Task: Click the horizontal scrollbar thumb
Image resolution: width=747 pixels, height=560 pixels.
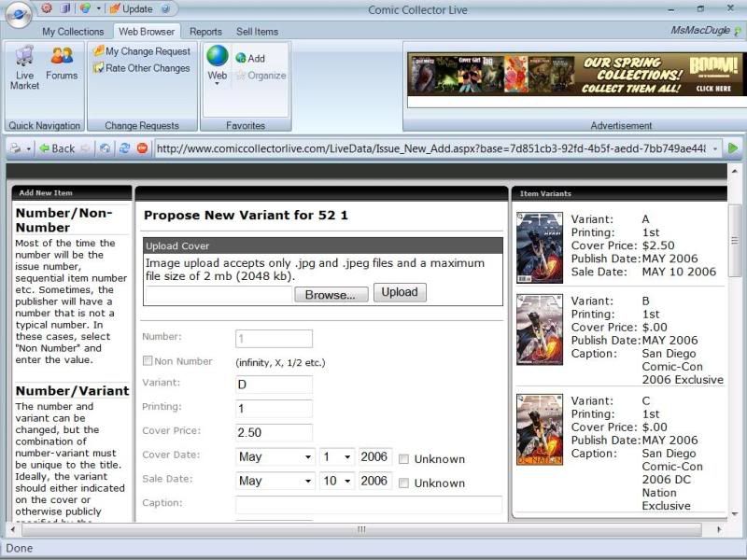Action: tap(361, 529)
